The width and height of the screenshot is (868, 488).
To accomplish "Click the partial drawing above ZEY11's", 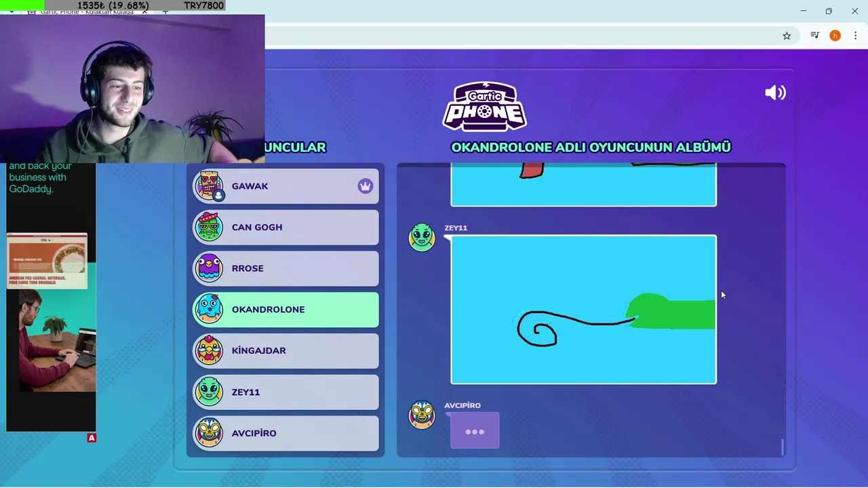I will (583, 184).
